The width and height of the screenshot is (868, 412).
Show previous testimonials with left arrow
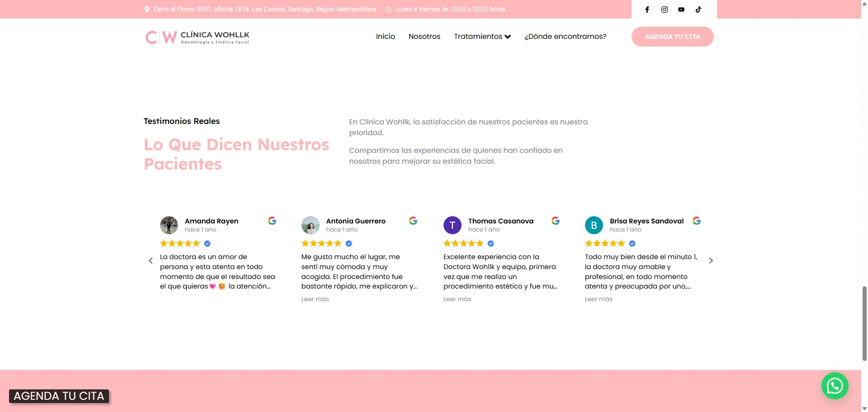(x=151, y=260)
